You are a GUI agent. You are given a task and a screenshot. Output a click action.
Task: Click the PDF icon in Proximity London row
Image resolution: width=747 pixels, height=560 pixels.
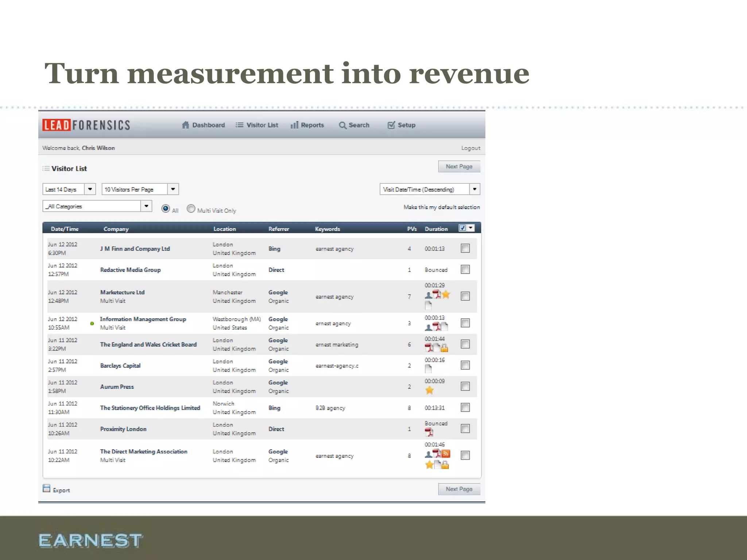tap(429, 432)
